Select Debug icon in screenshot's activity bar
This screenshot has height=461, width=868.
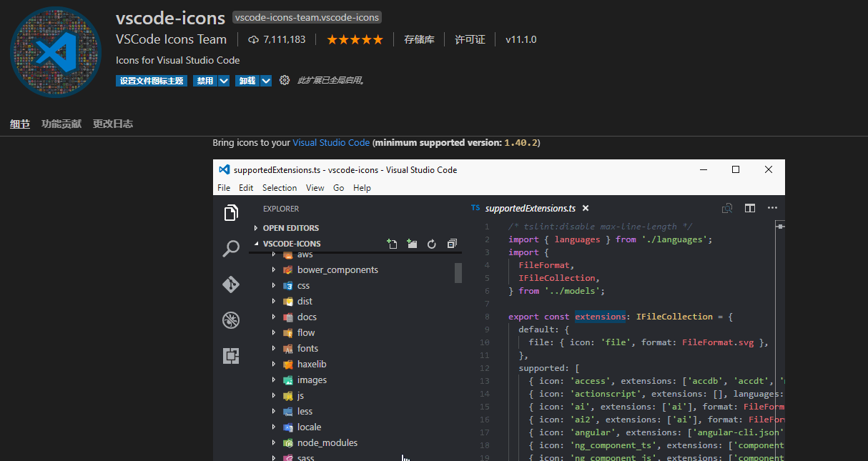(x=231, y=320)
